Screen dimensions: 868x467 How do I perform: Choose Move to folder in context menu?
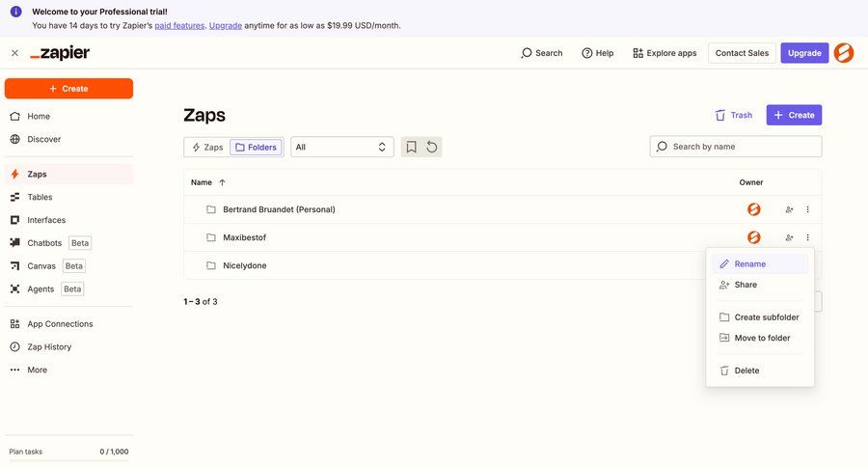[760, 338]
